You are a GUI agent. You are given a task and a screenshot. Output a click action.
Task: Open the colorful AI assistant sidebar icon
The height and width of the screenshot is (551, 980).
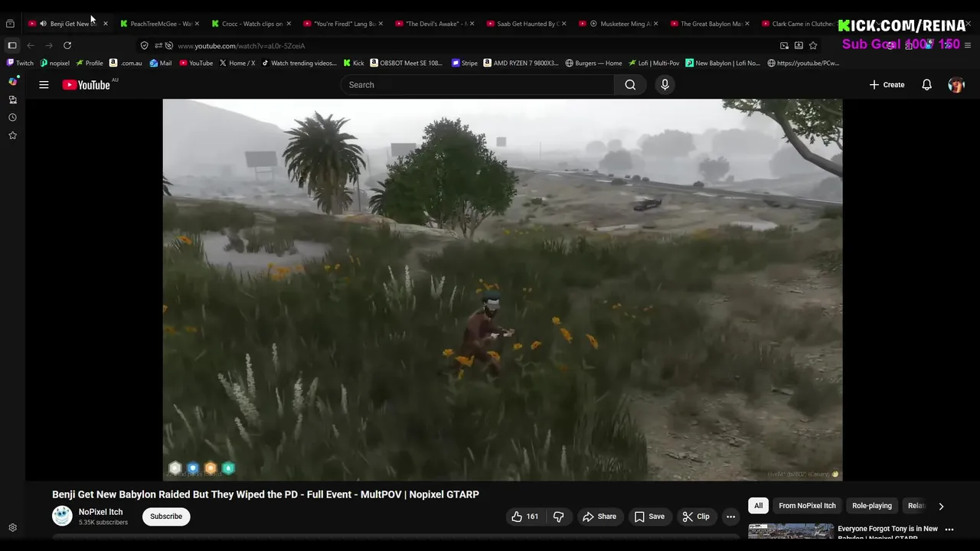[x=12, y=81]
